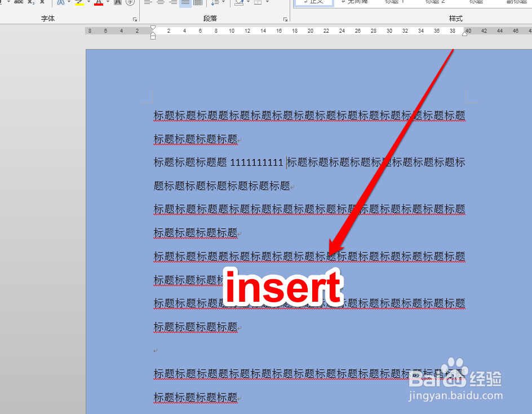Align paragraph text to the left

148,2
